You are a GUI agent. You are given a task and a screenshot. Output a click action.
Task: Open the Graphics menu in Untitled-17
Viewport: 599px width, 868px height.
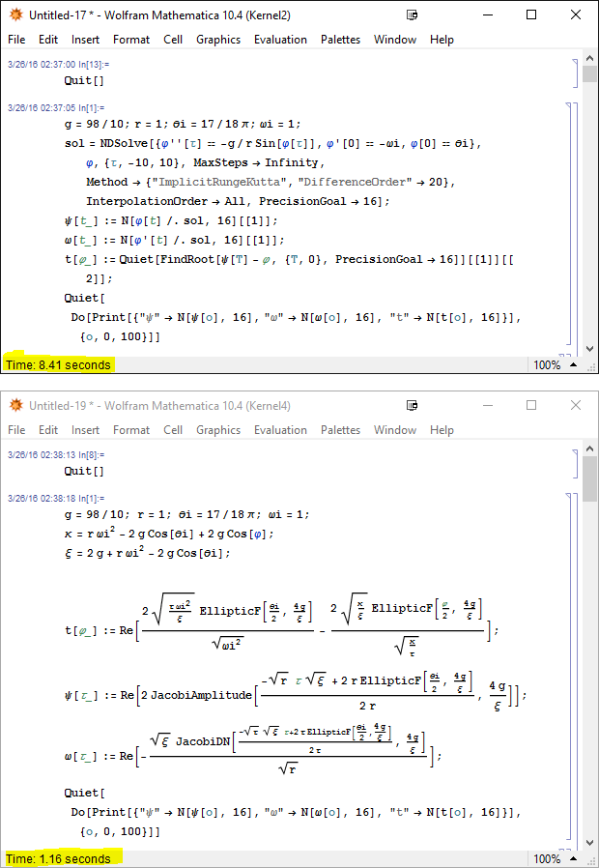[218, 40]
